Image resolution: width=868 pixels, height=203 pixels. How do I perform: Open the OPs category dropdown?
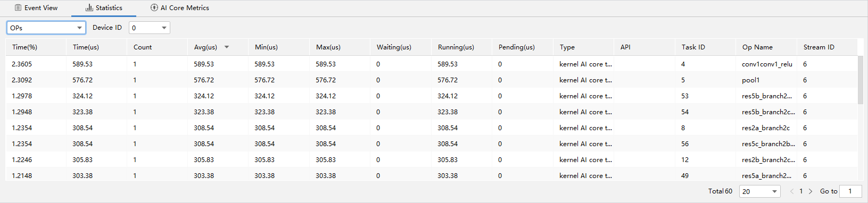tap(46, 28)
